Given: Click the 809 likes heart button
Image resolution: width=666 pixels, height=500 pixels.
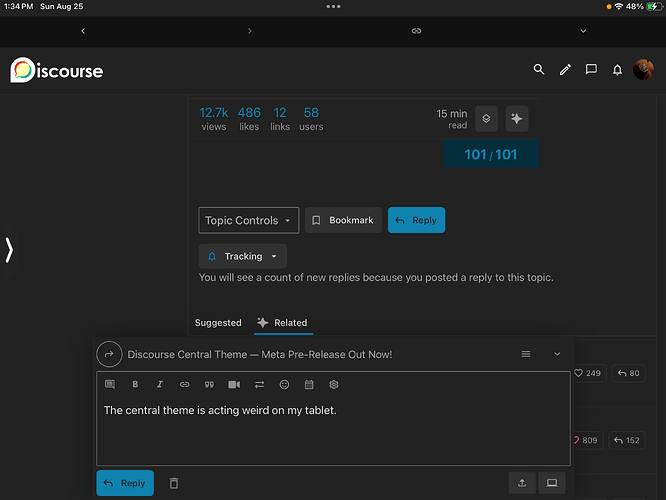Looking at the screenshot, I should click(587, 440).
